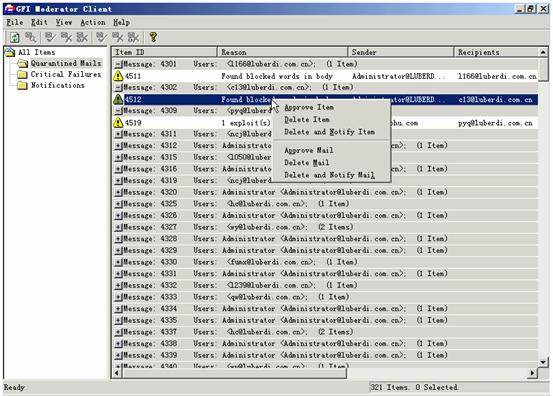Click the vertical scrollbar down arrow
The width and height of the screenshot is (553, 396).
tap(543, 362)
